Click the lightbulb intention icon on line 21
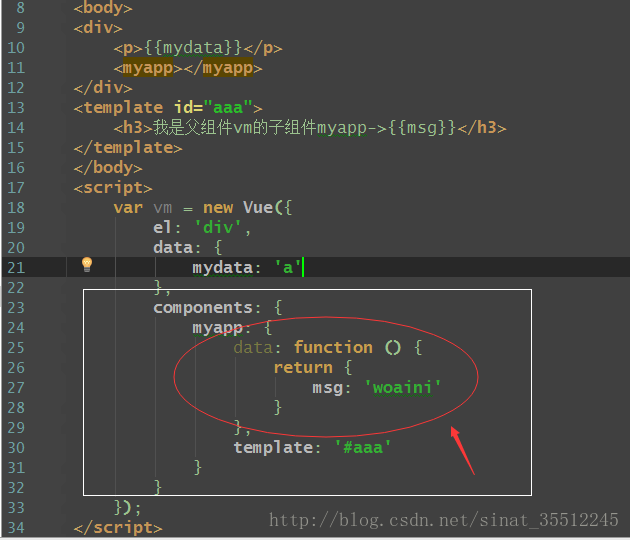The height and width of the screenshot is (540, 630). (87, 265)
